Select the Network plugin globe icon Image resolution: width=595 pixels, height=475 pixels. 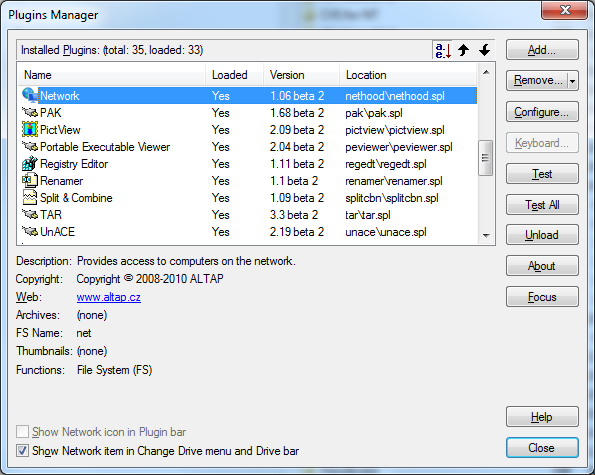tap(30, 95)
